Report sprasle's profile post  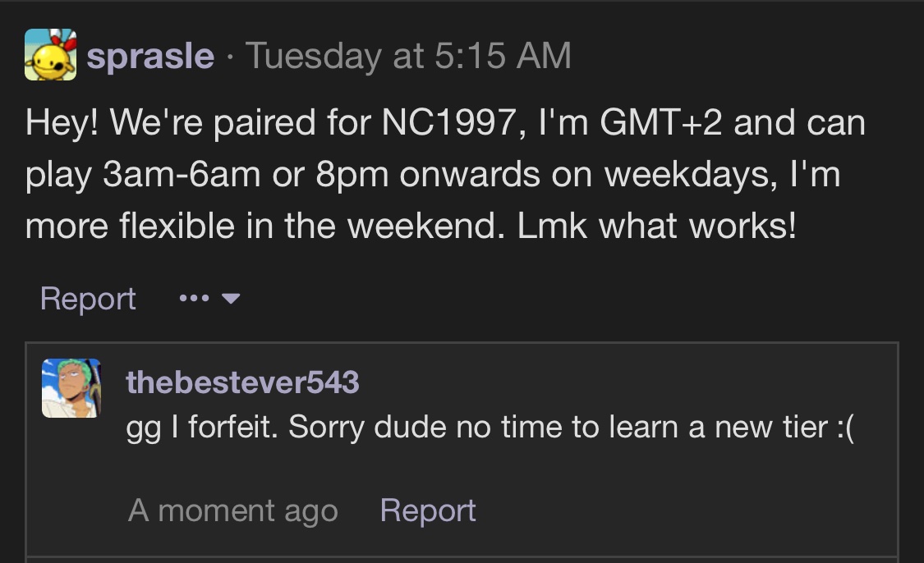click(x=88, y=299)
